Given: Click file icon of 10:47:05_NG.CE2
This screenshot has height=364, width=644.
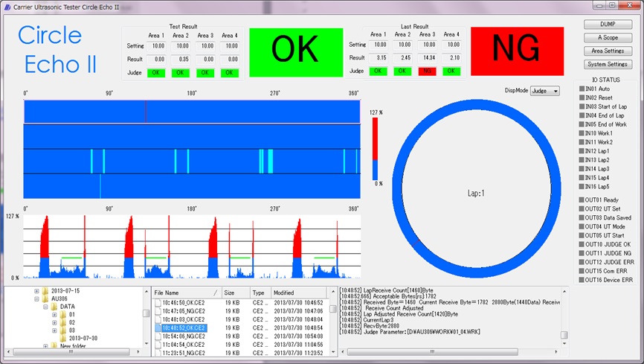Looking at the screenshot, I should 158,311.
